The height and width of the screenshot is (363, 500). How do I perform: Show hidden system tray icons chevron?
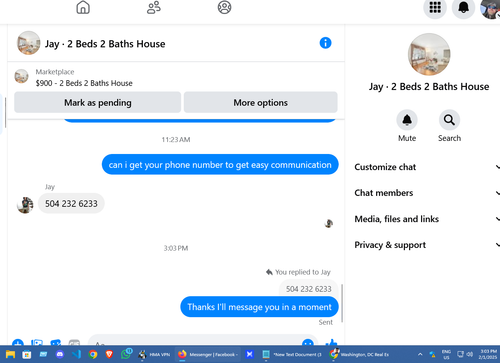[420, 354]
